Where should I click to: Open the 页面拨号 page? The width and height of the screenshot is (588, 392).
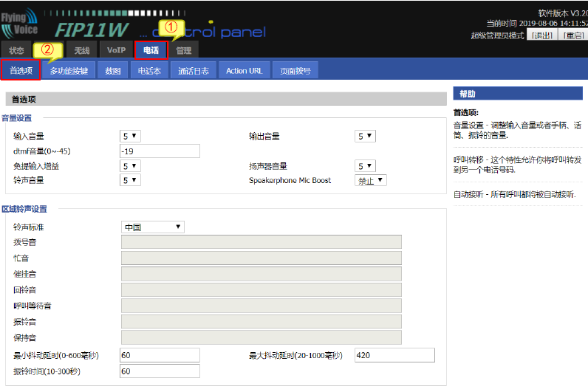295,71
